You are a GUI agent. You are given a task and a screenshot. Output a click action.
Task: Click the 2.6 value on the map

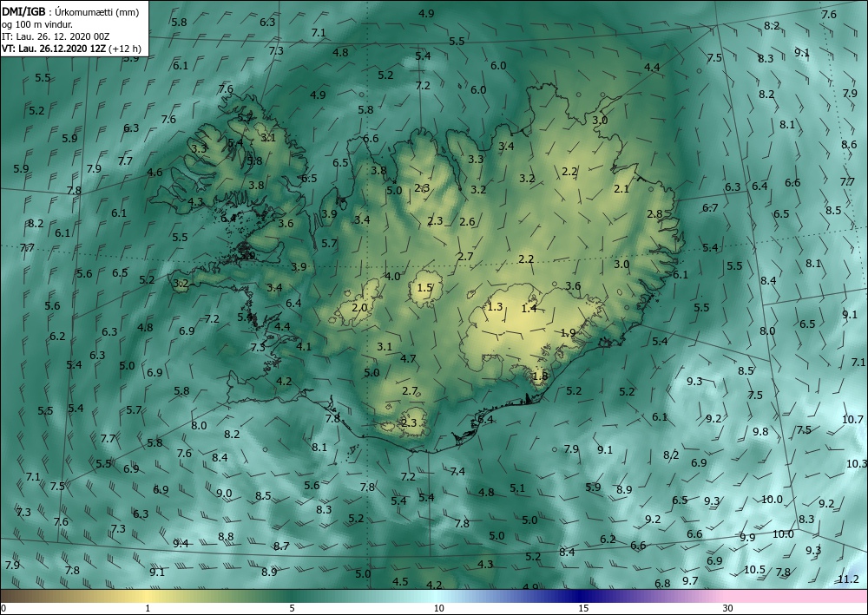(467, 222)
